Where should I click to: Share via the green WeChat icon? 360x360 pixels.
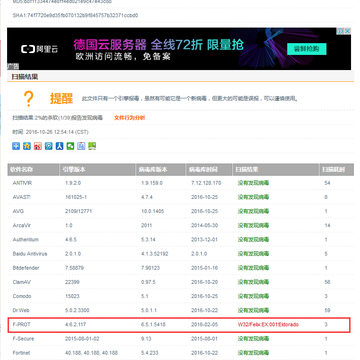[70, 146]
